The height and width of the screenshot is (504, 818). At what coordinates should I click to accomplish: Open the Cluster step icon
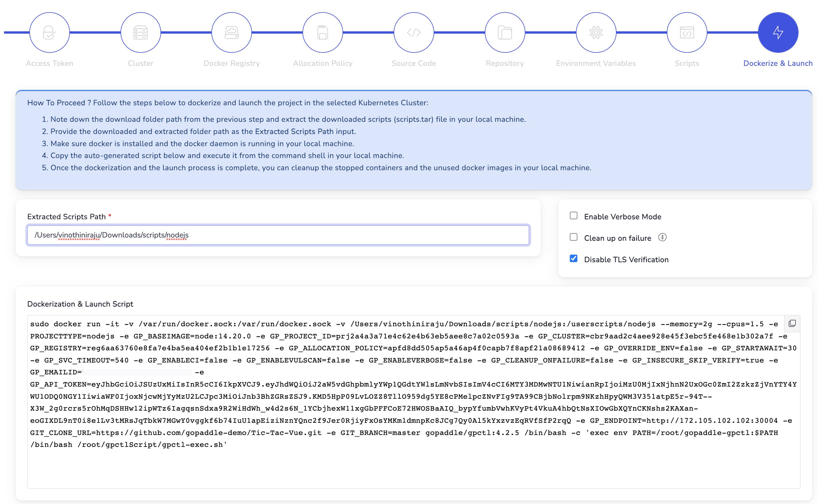(x=140, y=32)
